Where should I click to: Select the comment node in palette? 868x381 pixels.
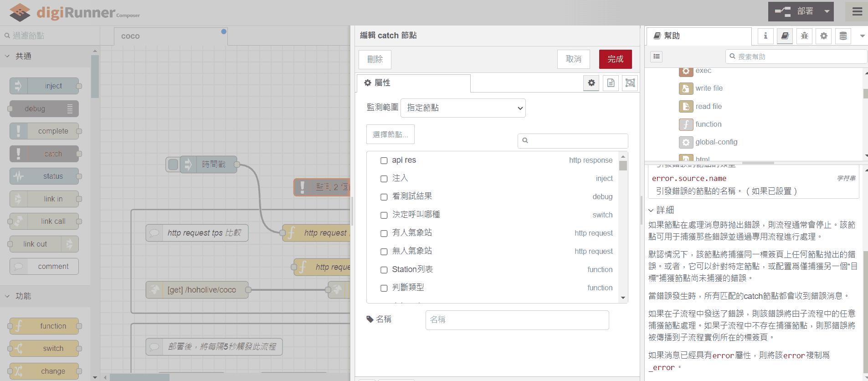click(x=44, y=266)
